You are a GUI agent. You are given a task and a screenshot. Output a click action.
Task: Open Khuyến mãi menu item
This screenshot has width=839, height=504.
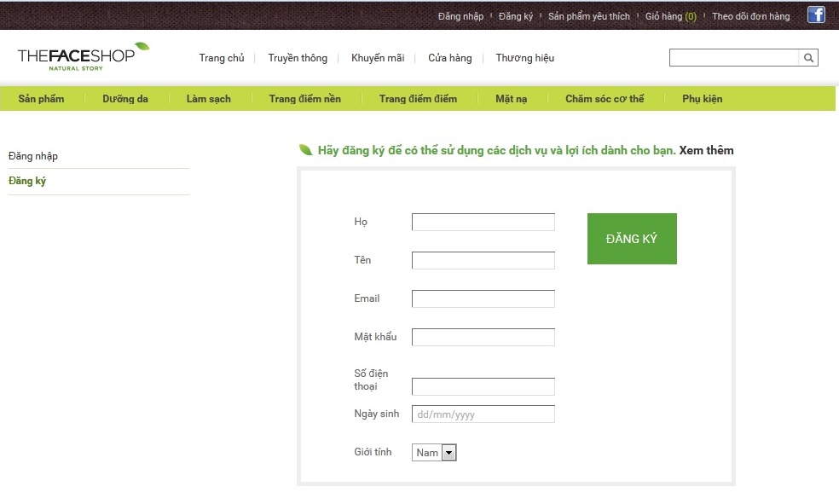[378, 58]
